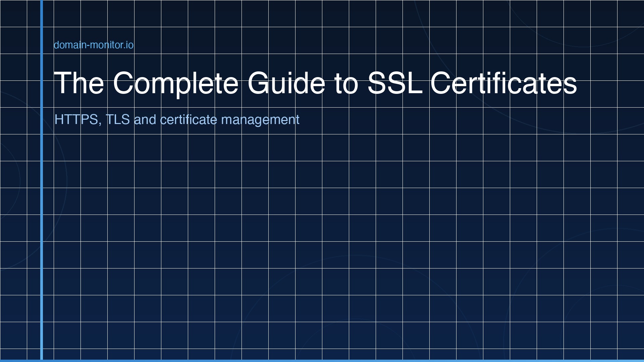Click 'The Complete Guide to SSL Certificates' heading
This screenshot has height=362, width=644.
(x=315, y=84)
